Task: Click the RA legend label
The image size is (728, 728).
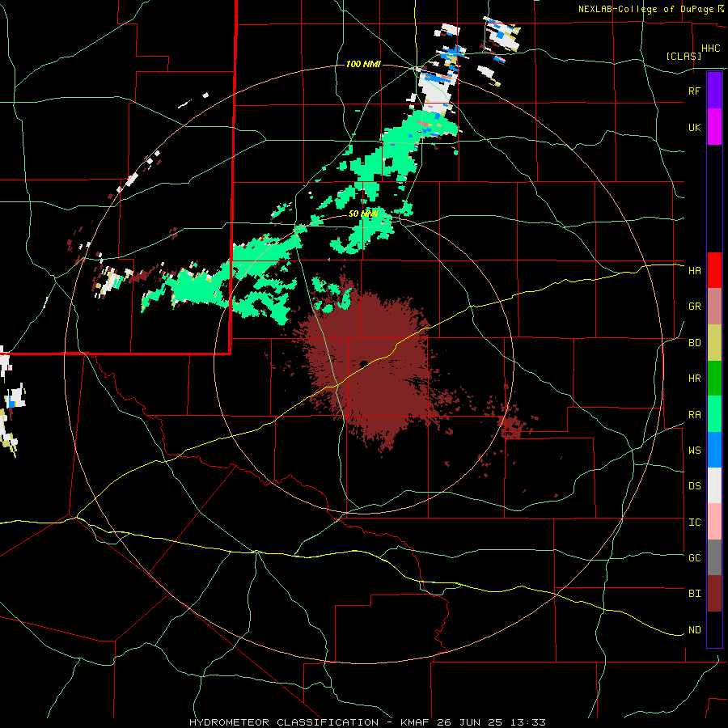Action: point(694,415)
